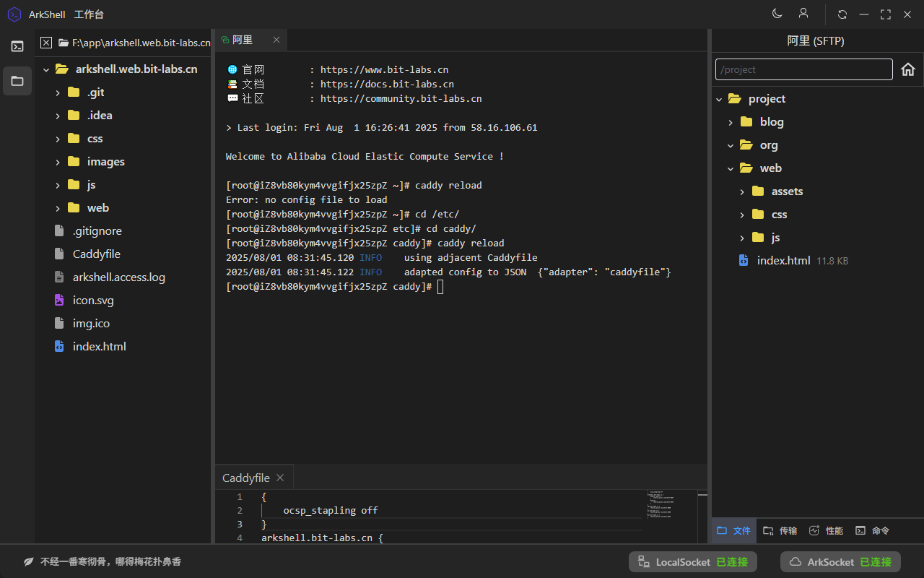Expand the local js folder chevron
The height and width of the screenshot is (578, 924).
tap(58, 185)
